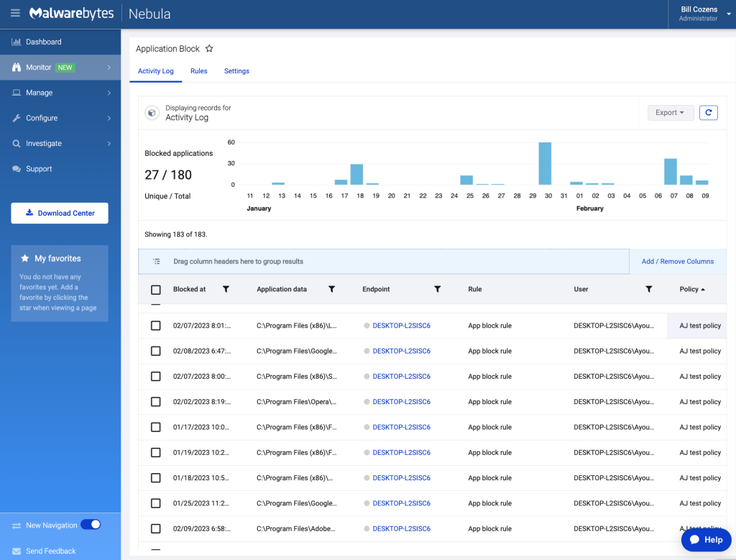Open filter for Blocked at column
This screenshot has height=560, width=736.
click(226, 289)
